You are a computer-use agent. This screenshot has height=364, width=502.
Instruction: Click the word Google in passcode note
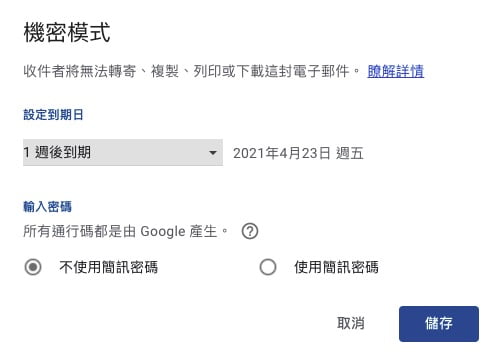pyautogui.click(x=163, y=231)
